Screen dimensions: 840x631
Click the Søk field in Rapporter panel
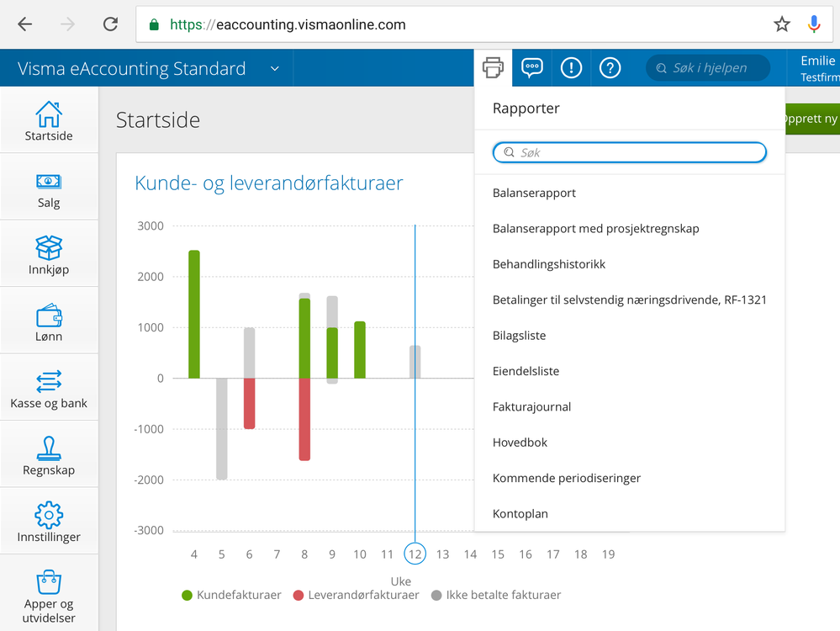pyautogui.click(x=630, y=152)
